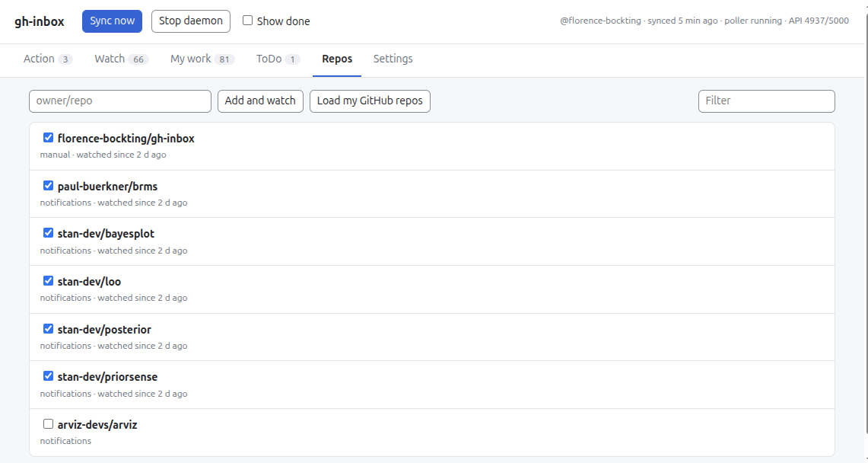868x463 pixels.
Task: Disable watching stan-dev/priorsense
Action: click(48, 376)
